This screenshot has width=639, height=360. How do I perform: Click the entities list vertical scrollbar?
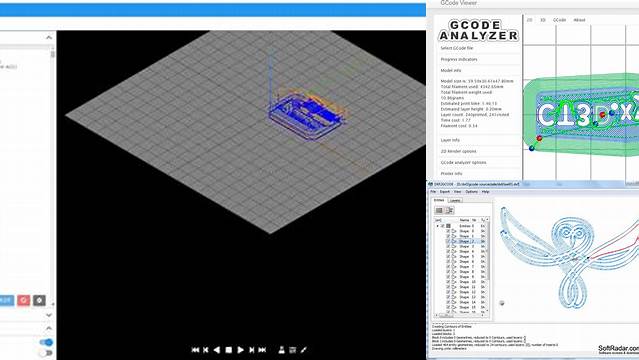click(x=487, y=265)
